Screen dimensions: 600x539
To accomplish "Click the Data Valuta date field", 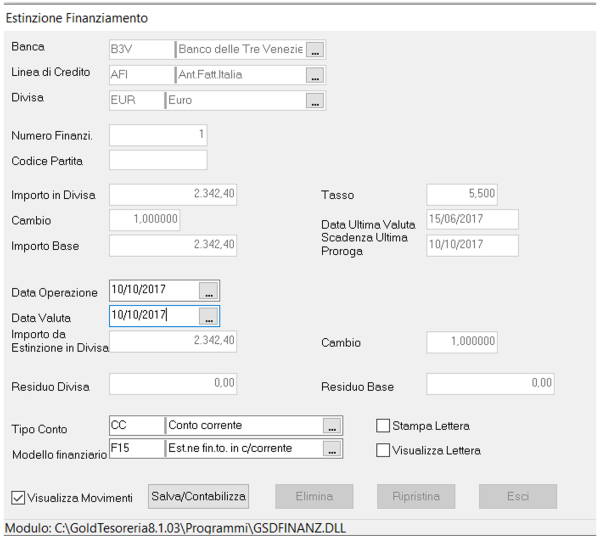I will coord(153,316).
